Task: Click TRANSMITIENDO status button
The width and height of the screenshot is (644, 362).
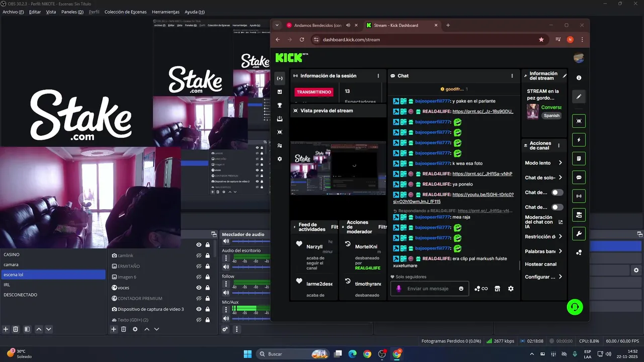Action: pos(314,92)
